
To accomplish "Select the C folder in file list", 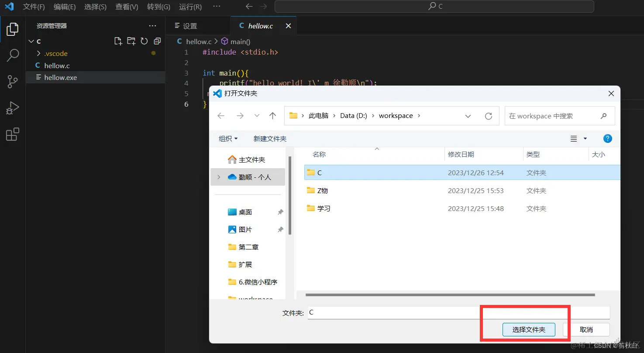I will point(462,173).
